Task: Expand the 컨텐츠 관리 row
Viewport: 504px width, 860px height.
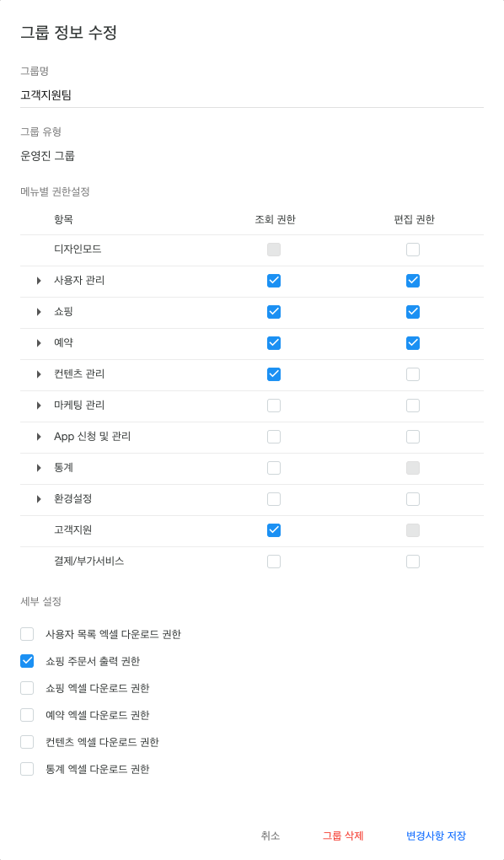Action: 39,374
